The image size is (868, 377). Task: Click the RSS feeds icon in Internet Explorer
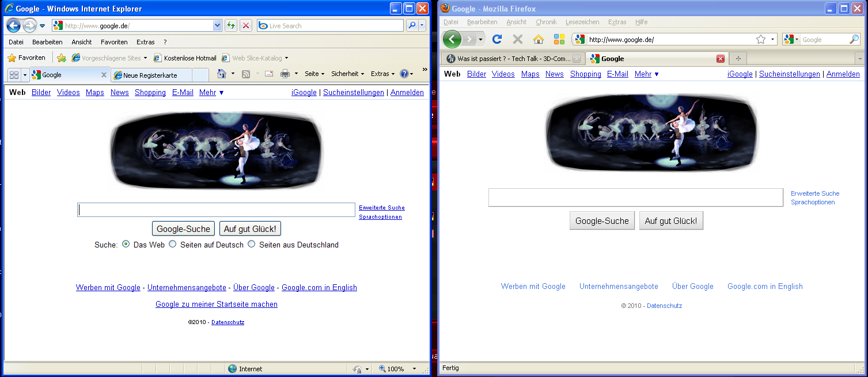click(x=245, y=74)
